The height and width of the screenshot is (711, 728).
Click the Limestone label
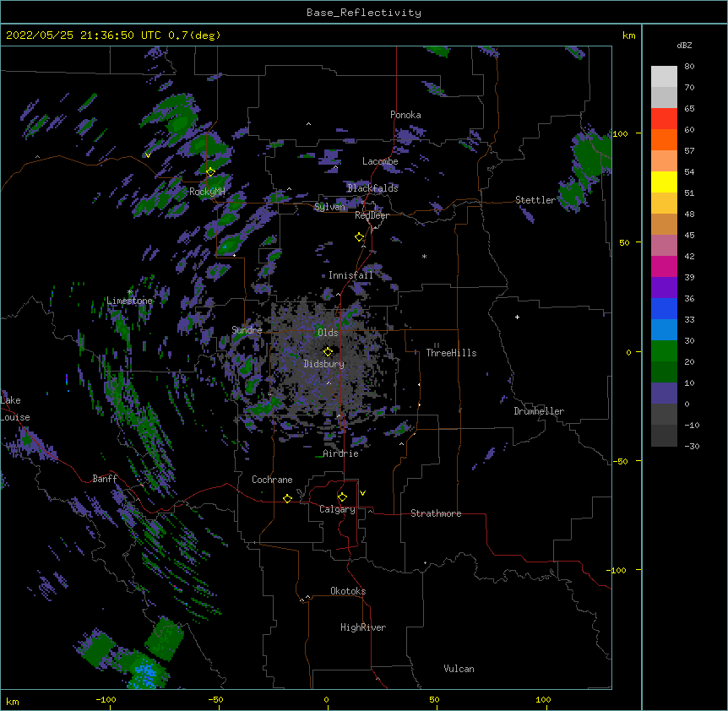(129, 301)
